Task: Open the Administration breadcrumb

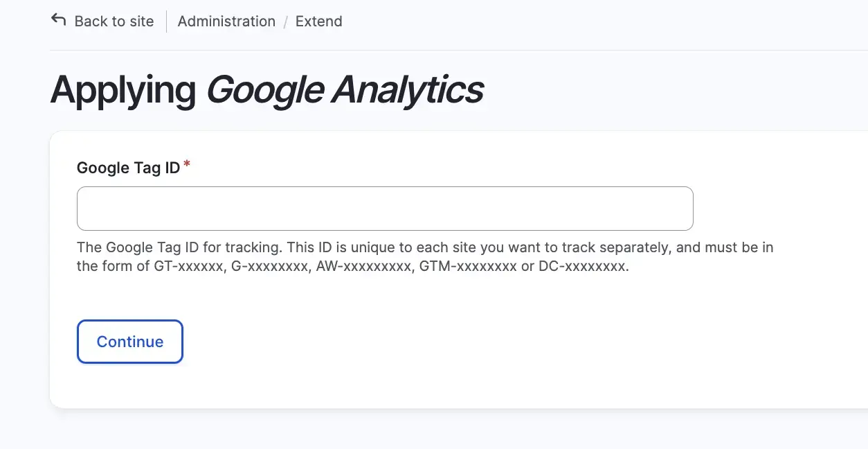Action: click(226, 21)
